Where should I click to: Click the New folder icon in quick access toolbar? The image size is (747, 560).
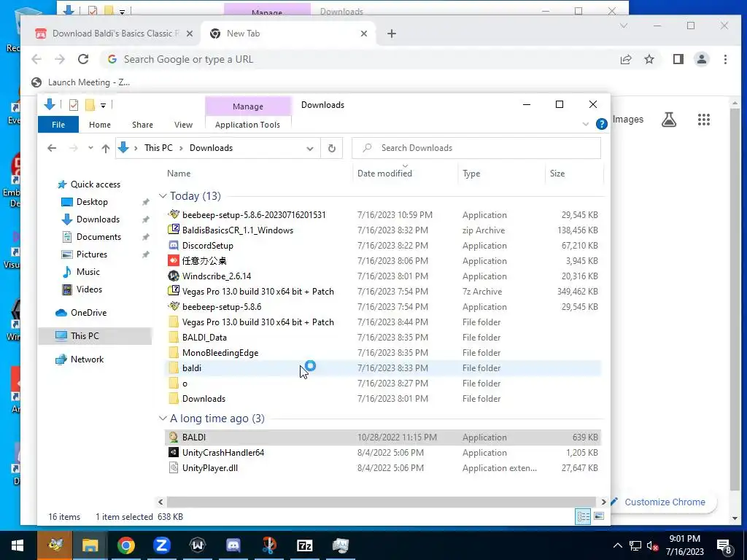coord(90,105)
